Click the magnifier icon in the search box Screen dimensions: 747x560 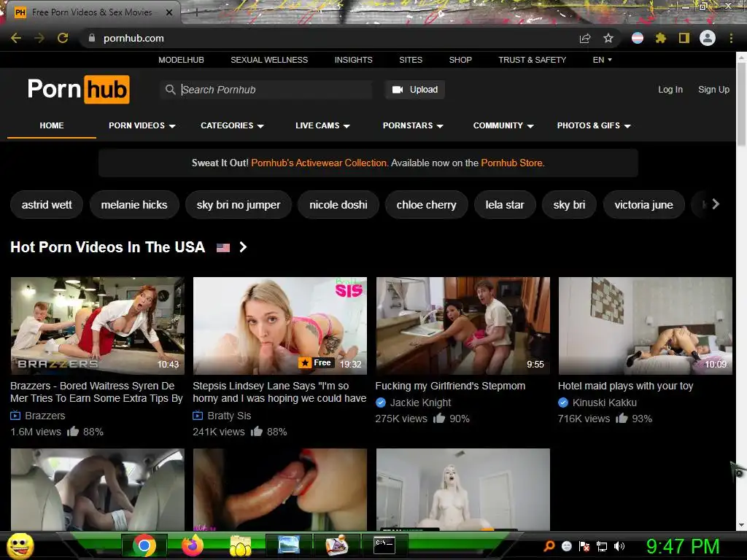point(170,90)
